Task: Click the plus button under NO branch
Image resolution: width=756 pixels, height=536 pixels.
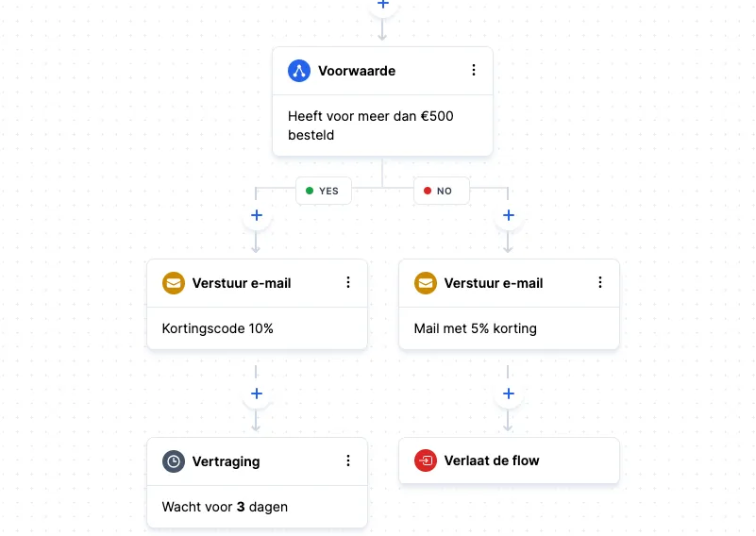Action: pos(508,215)
